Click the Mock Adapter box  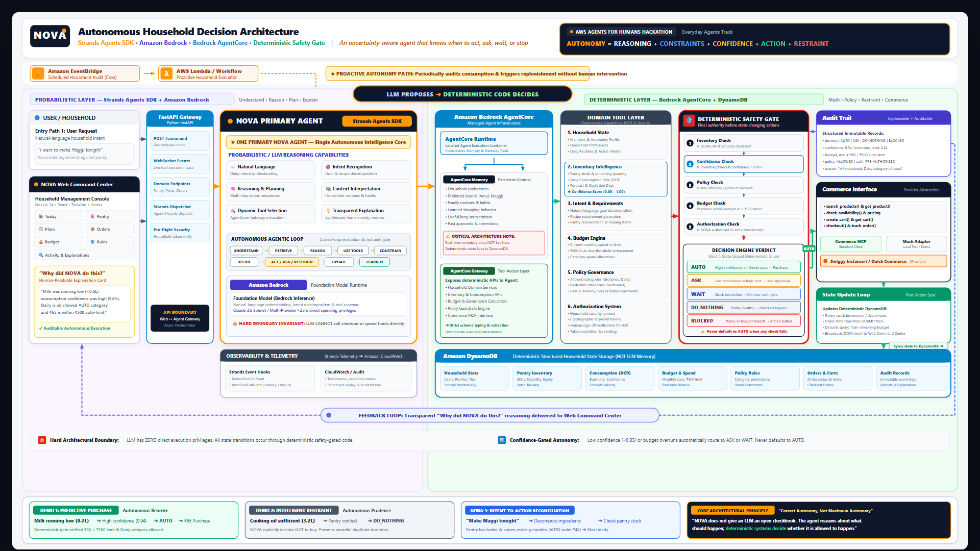pyautogui.click(x=916, y=244)
